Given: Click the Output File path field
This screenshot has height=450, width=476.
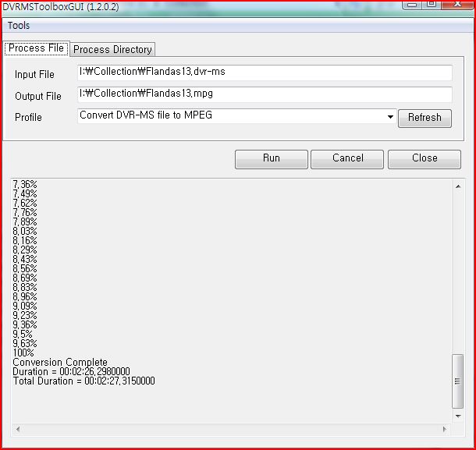Looking at the screenshot, I should [265, 94].
